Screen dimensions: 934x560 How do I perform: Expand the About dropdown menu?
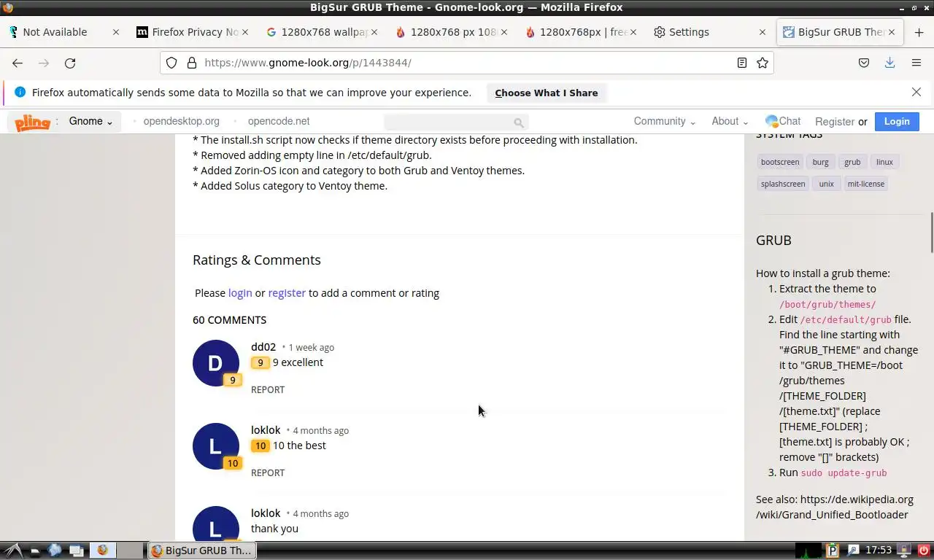pos(730,121)
